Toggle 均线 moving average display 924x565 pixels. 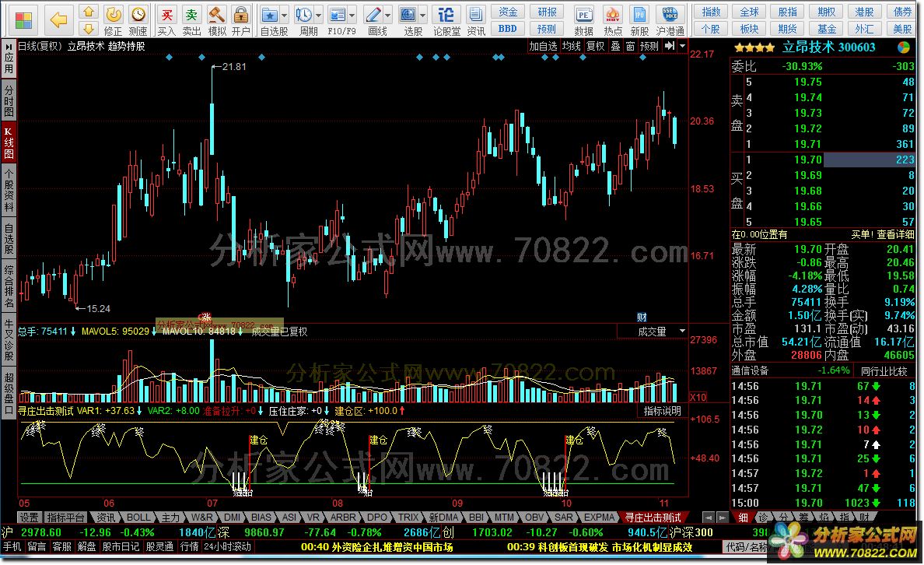pyautogui.click(x=571, y=46)
